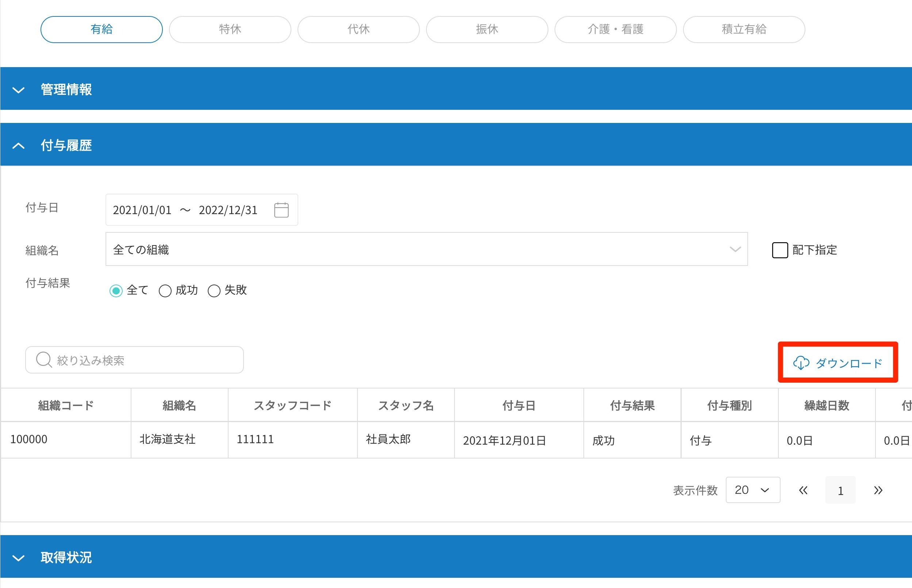Collapse the 付与履歴 section chevron
This screenshot has width=912, height=588.
18,146
